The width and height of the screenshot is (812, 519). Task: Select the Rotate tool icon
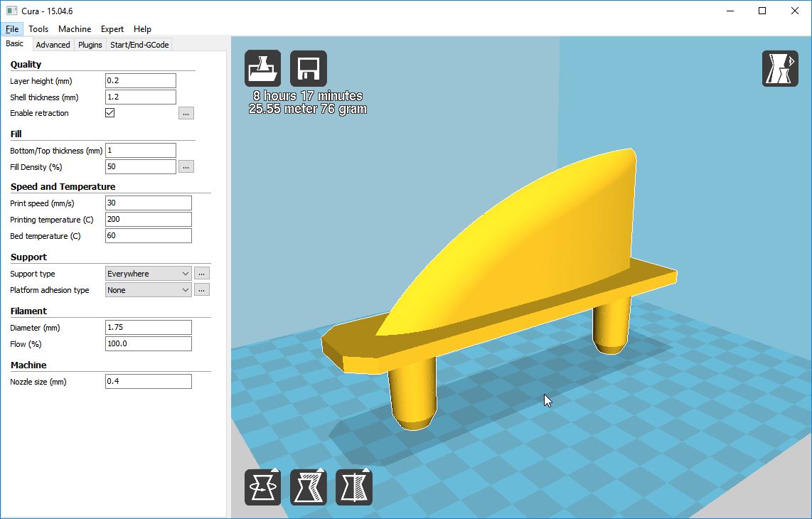262,487
